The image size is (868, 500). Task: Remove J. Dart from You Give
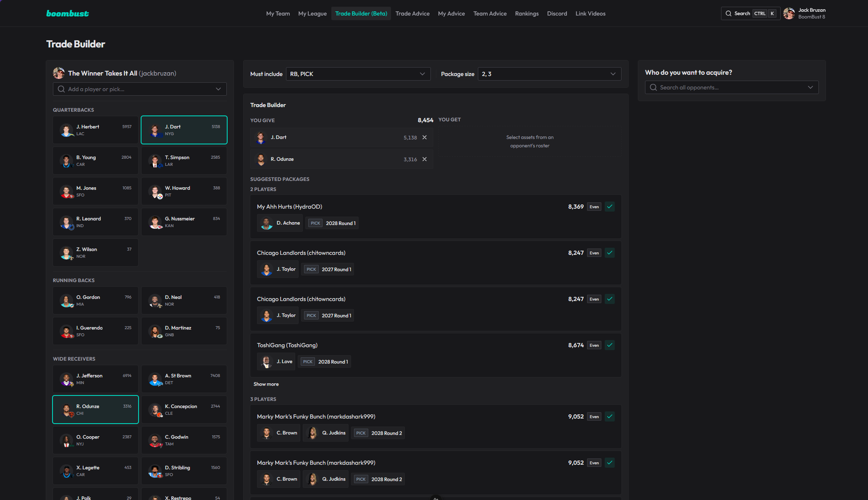tap(425, 137)
